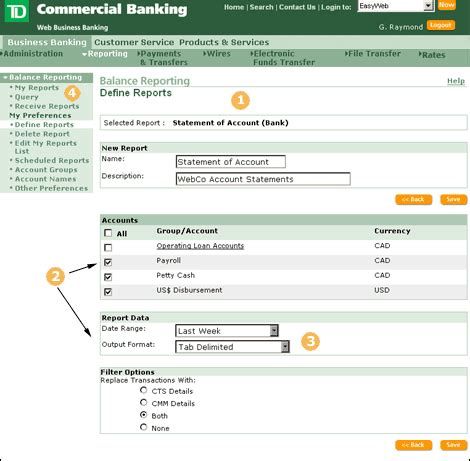The height and width of the screenshot is (461, 470).
Task: Click the US$ Disbursement account name
Action: coord(189,290)
